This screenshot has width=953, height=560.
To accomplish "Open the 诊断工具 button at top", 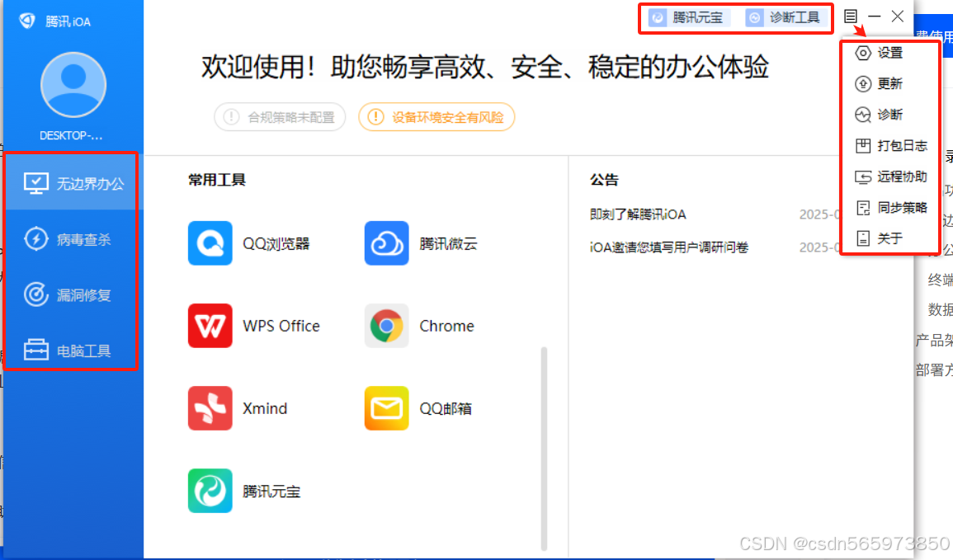I will point(786,16).
